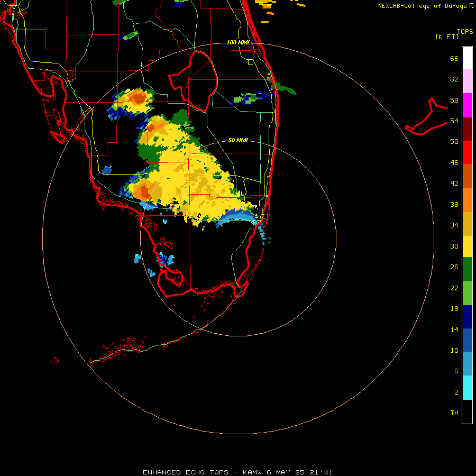This screenshot has width=476, height=476.
Task: Click the legend value 66
Action: click(454, 58)
